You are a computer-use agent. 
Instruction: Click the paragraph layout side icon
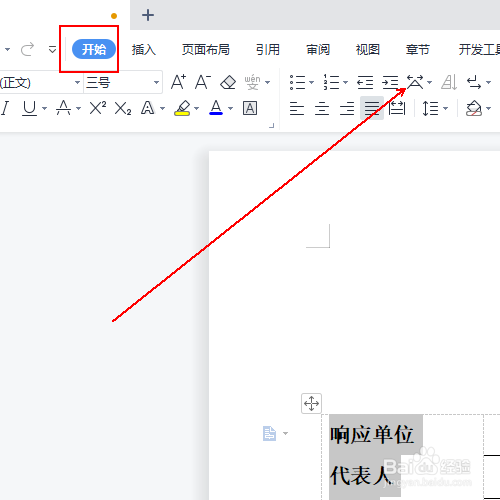(269, 433)
